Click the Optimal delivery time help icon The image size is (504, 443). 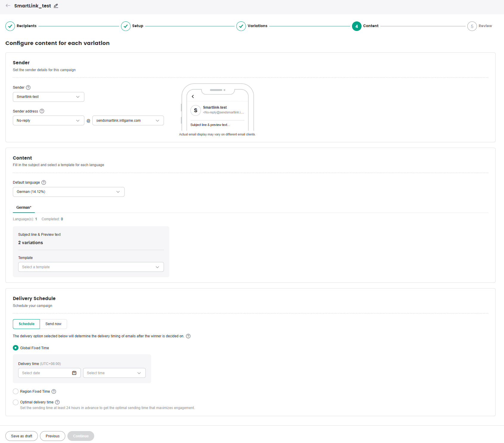(x=58, y=402)
